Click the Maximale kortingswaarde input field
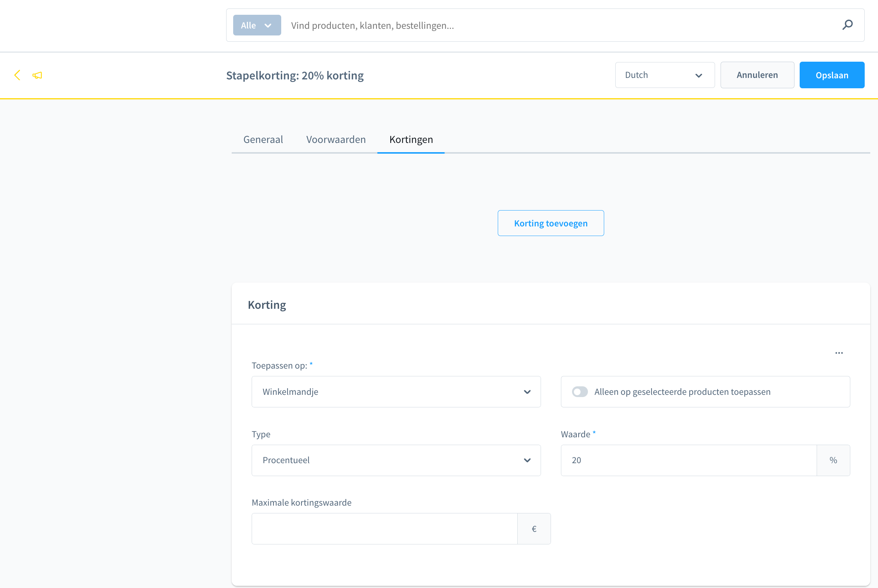The height and width of the screenshot is (588, 878). (x=384, y=529)
